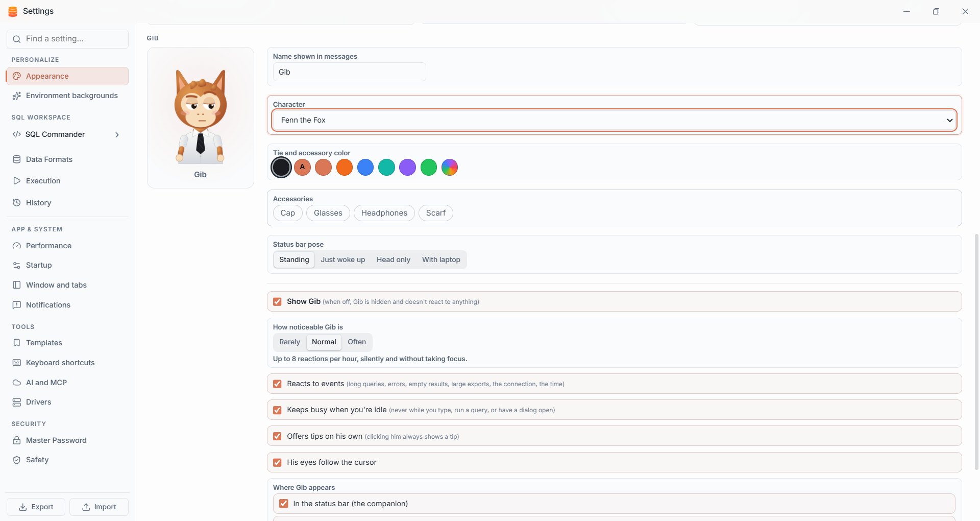Click the Export button
Screen dimensions: 980x521
pos(36,507)
